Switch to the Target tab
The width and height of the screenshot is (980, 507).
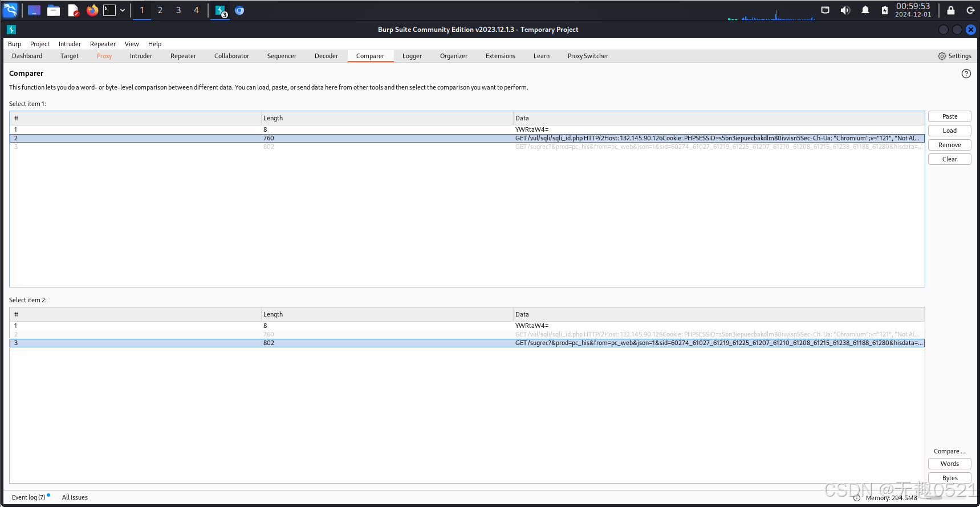coord(70,56)
